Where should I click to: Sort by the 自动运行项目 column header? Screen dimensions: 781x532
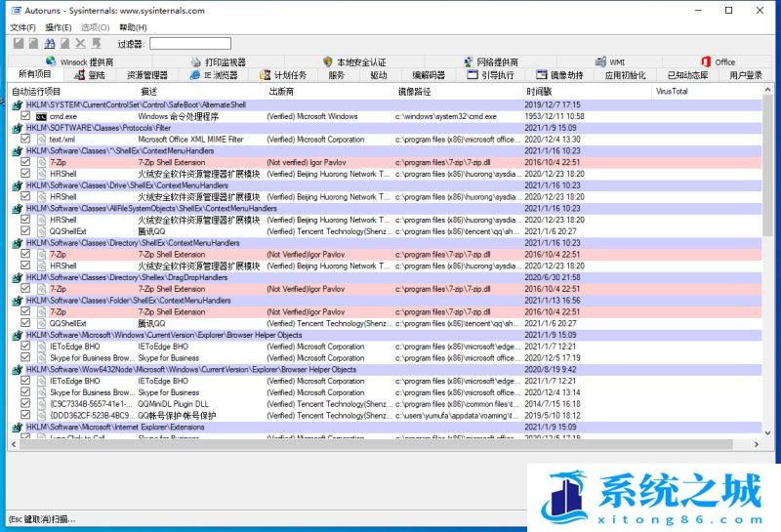(72, 92)
